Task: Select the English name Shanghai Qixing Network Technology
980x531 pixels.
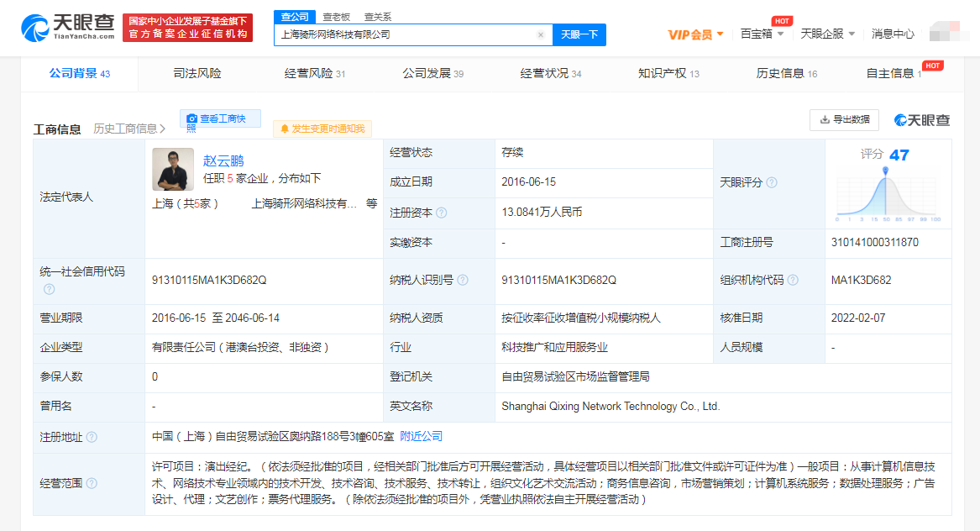Action: coord(610,407)
